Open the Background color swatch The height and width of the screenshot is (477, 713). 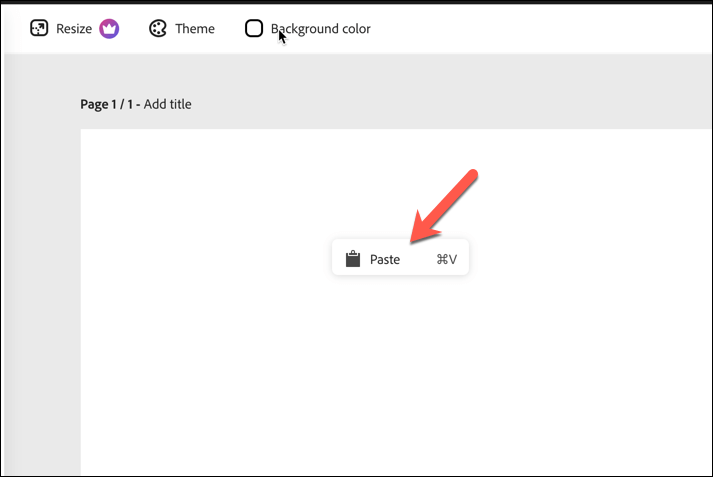(x=254, y=28)
